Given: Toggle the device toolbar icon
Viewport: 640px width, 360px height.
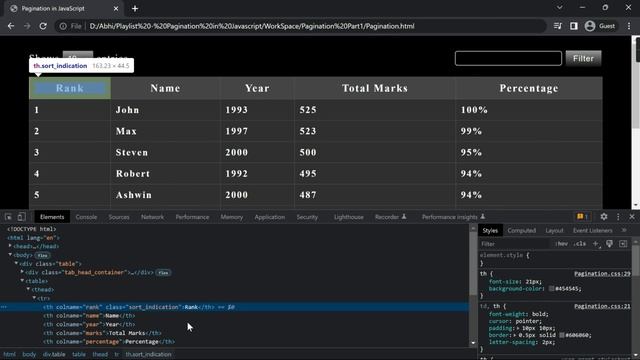Looking at the screenshot, I should (x=21, y=217).
